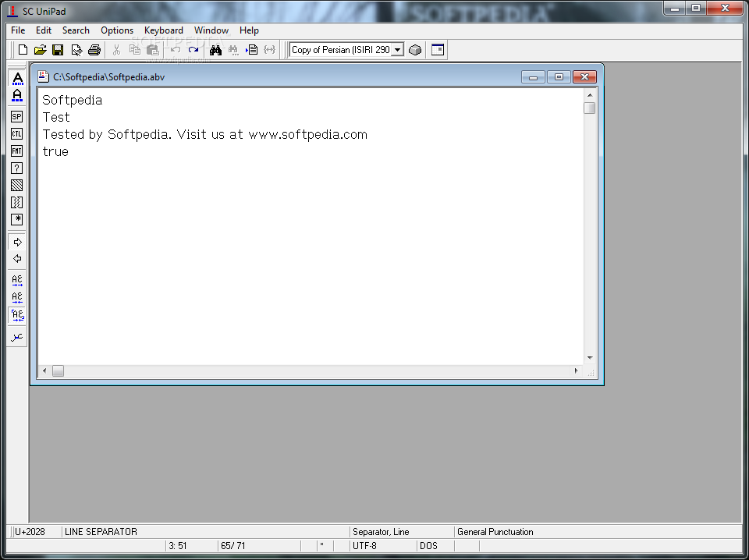The image size is (749, 560).
Task: Click the vertical scrollbar thumb
Action: [x=590, y=108]
